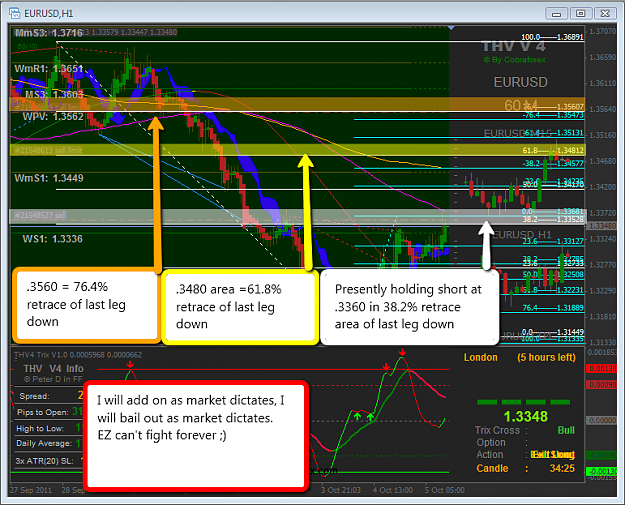Click the 3 Oct 21:03 time axis label
The image size is (625, 505).
coord(341,490)
